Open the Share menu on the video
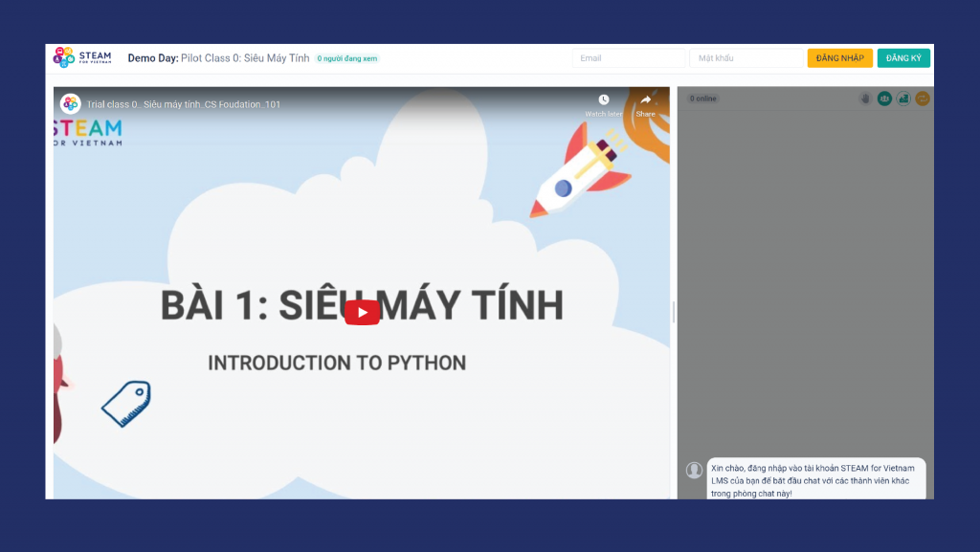The height and width of the screenshot is (552, 980). (x=645, y=99)
